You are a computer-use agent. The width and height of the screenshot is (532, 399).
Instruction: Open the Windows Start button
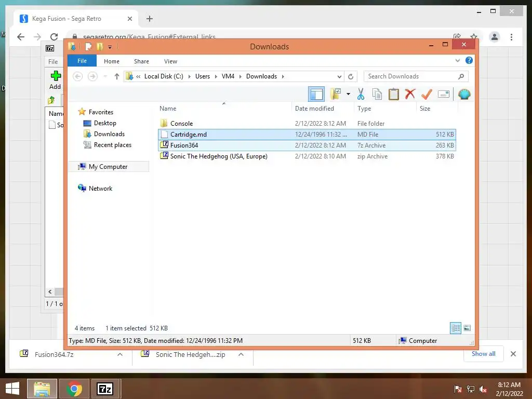[x=12, y=389]
